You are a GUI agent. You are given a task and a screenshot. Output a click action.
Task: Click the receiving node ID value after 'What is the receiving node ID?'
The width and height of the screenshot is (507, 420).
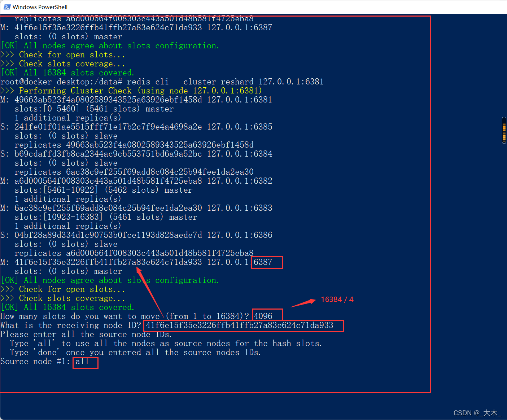click(240, 325)
